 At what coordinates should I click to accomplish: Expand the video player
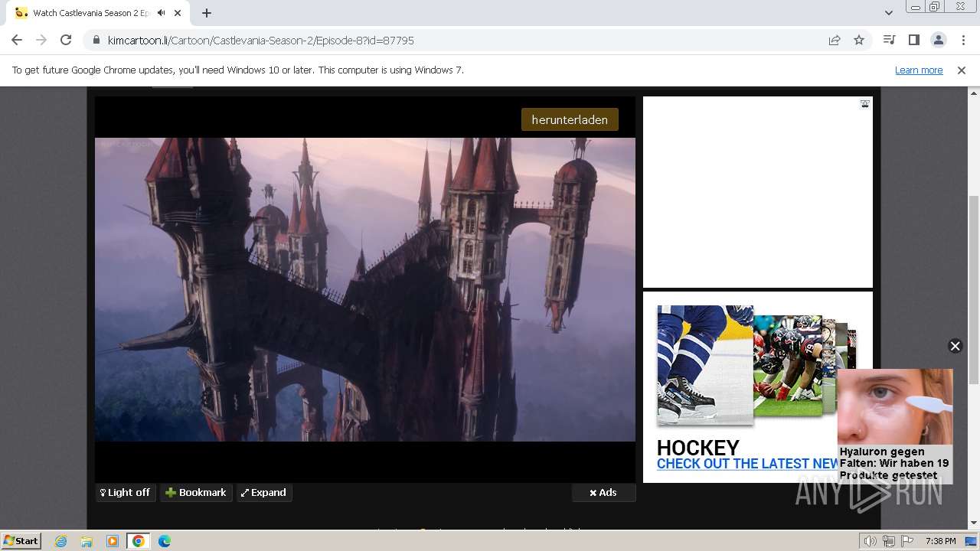pyautogui.click(x=263, y=492)
